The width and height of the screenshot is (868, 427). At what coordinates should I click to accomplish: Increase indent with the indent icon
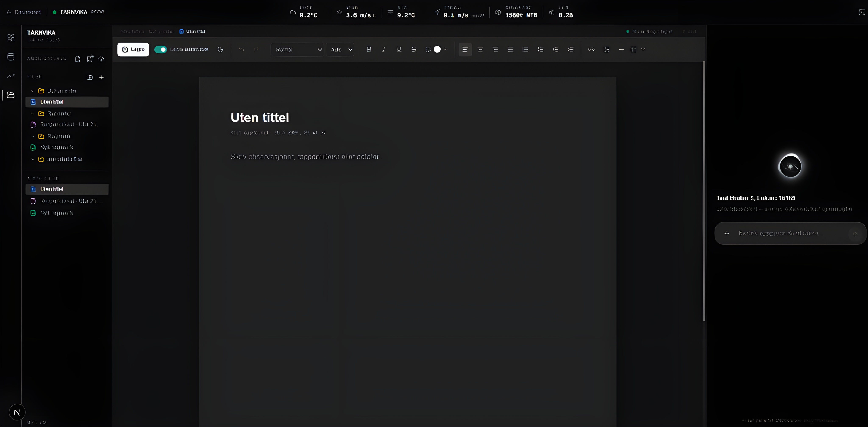pyautogui.click(x=570, y=50)
